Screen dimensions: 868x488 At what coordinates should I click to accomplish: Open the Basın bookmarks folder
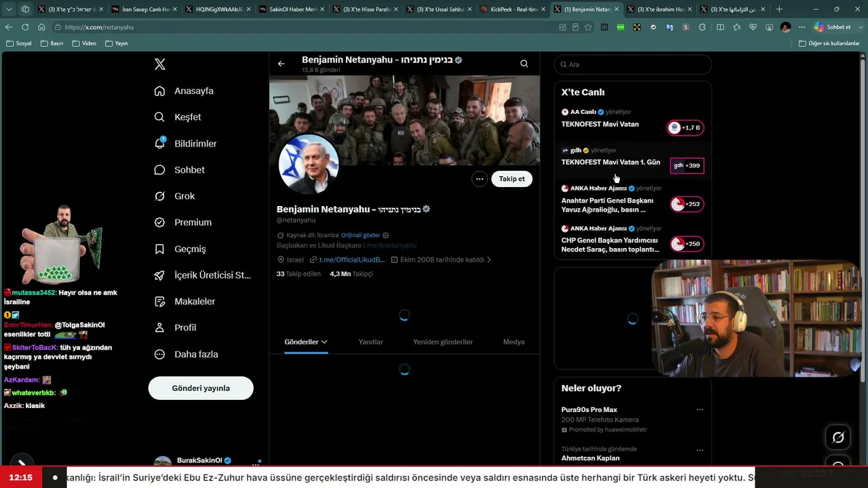click(x=52, y=43)
